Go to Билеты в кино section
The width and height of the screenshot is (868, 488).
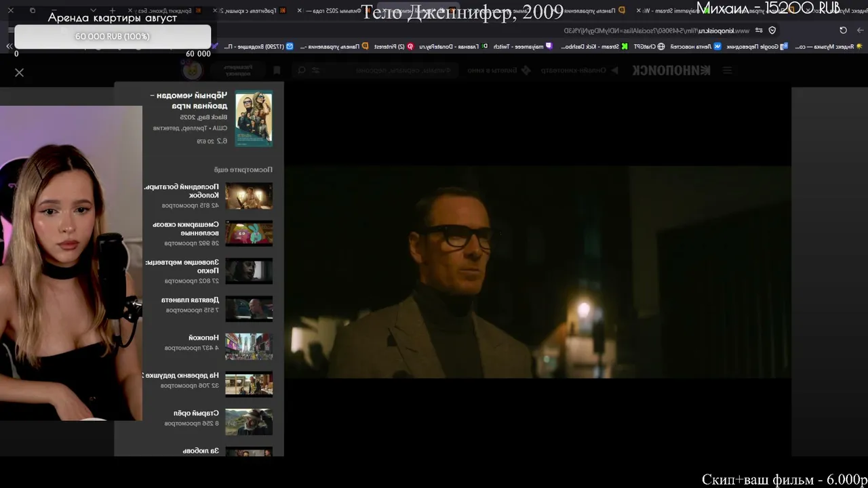498,70
